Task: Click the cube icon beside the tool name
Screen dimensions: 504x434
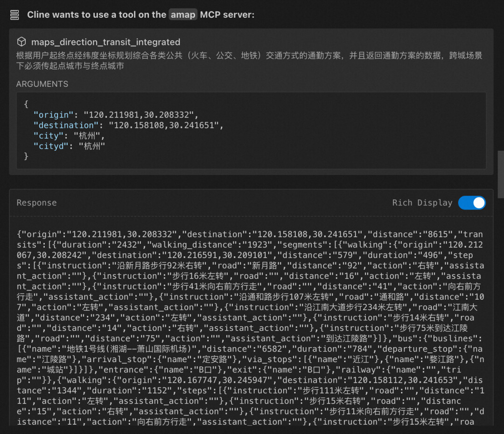Action: pyautogui.click(x=21, y=42)
